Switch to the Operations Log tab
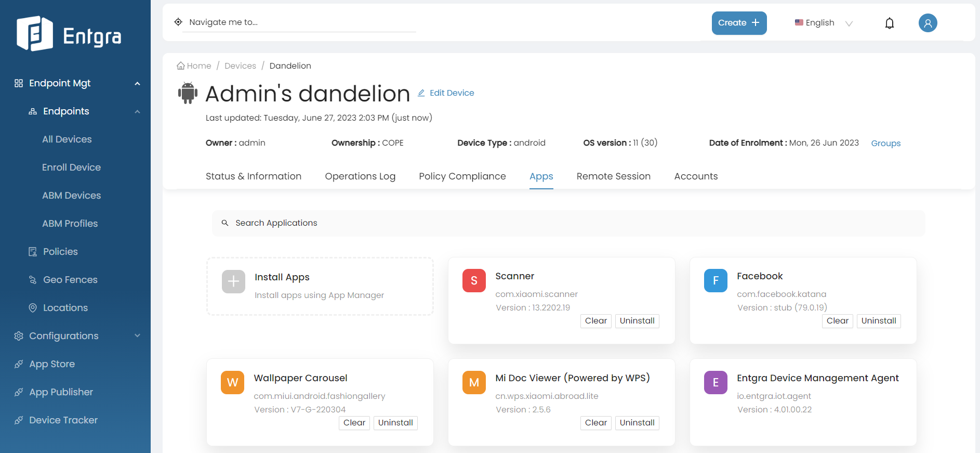Viewport: 980px width, 453px height. (360, 176)
